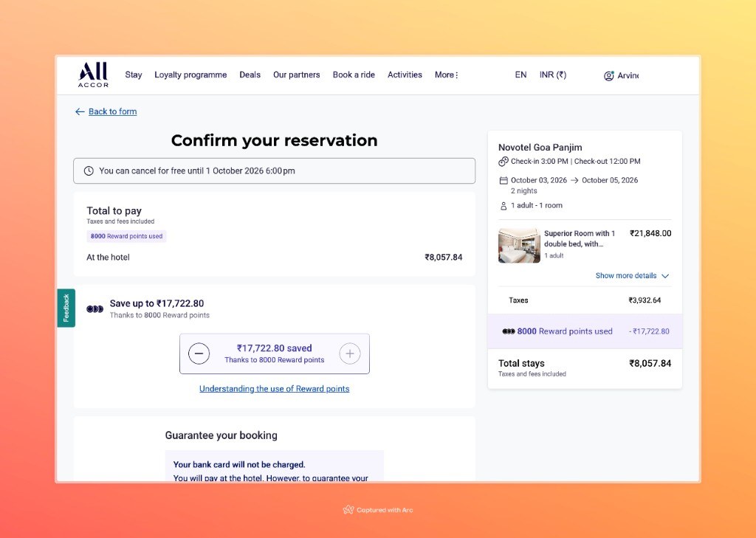Increase reward points with plus button
This screenshot has height=538, width=756.
[x=350, y=354]
